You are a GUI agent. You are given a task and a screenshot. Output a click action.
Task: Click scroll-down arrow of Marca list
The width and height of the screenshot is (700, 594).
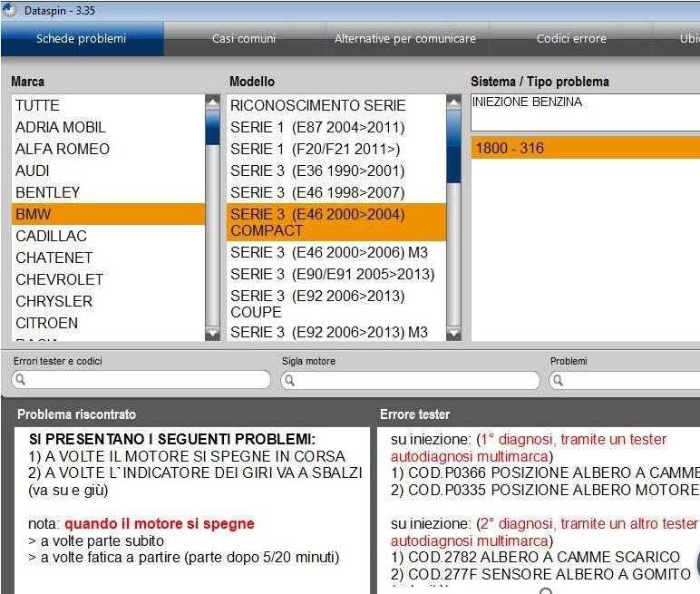[x=212, y=333]
